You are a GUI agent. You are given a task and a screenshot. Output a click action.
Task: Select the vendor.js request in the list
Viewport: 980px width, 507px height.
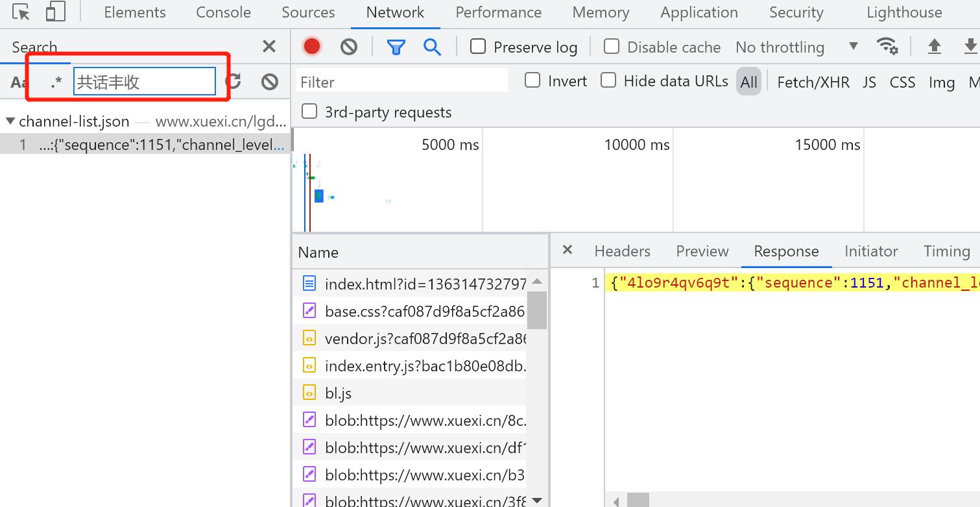click(x=424, y=338)
